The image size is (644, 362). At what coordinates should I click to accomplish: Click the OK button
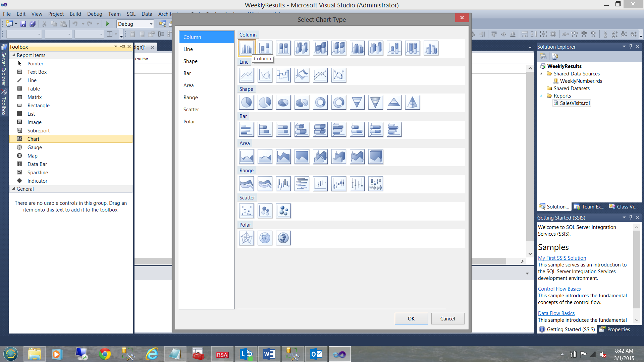(411, 318)
